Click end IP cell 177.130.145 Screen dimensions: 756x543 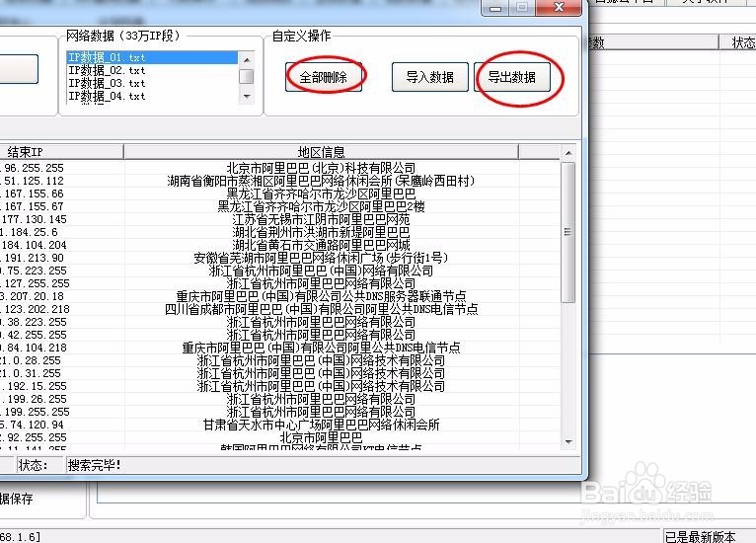click(x=34, y=219)
